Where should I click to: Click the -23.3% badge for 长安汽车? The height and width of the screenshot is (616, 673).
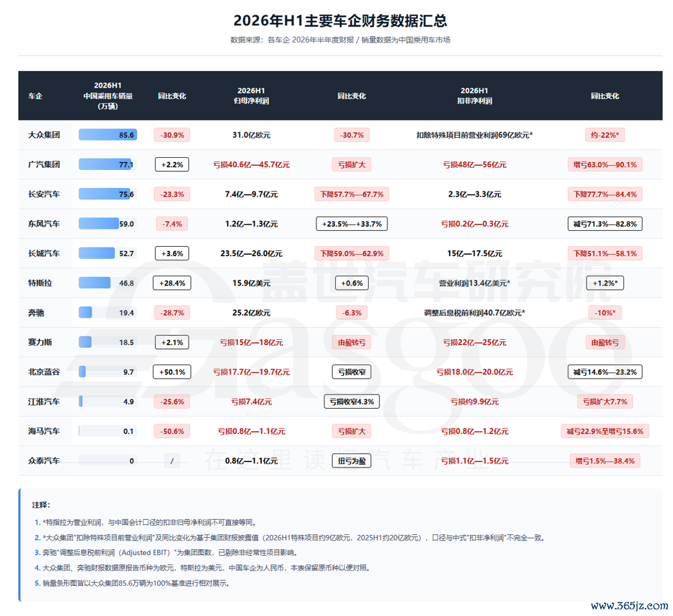172,194
